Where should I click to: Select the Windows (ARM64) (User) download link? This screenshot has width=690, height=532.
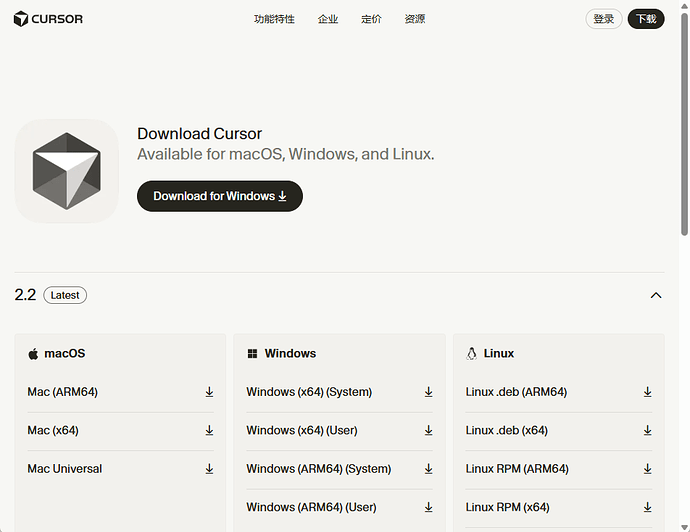coord(311,507)
